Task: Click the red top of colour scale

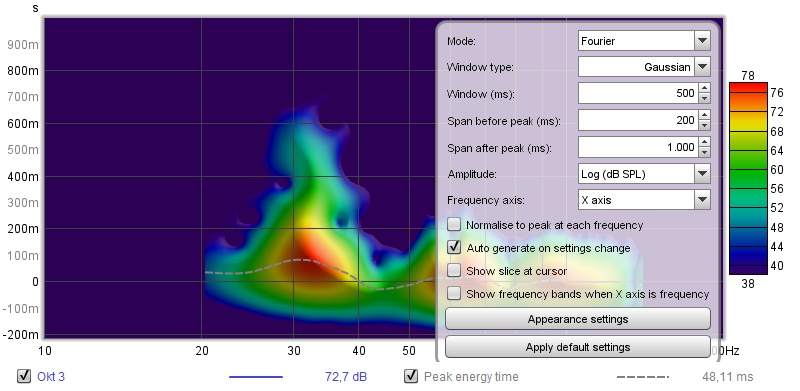Action: tap(748, 87)
